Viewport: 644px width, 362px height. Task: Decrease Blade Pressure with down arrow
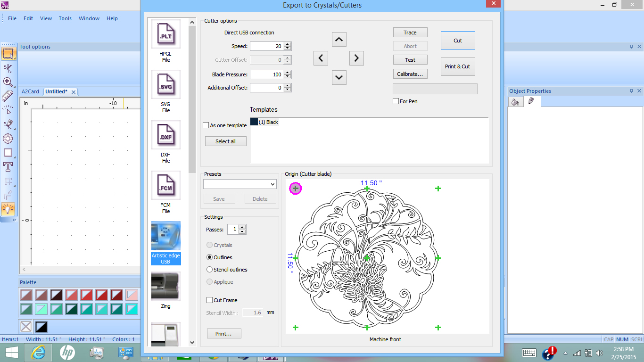point(288,77)
